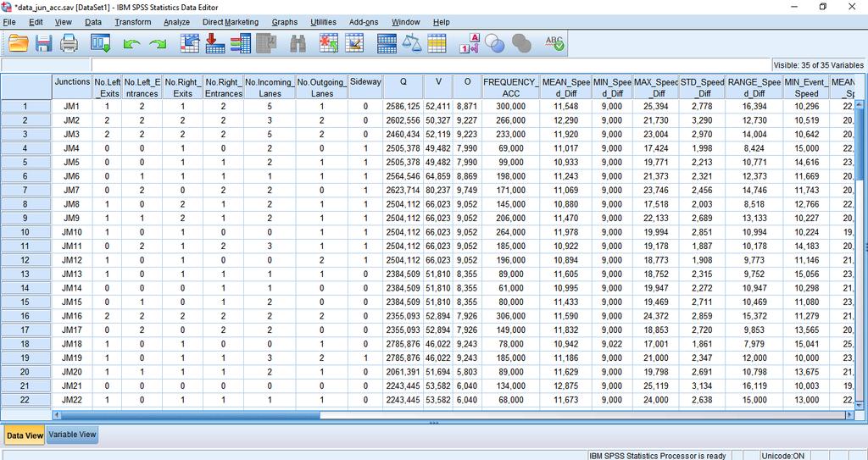Click the Show all variables icon

point(521,43)
